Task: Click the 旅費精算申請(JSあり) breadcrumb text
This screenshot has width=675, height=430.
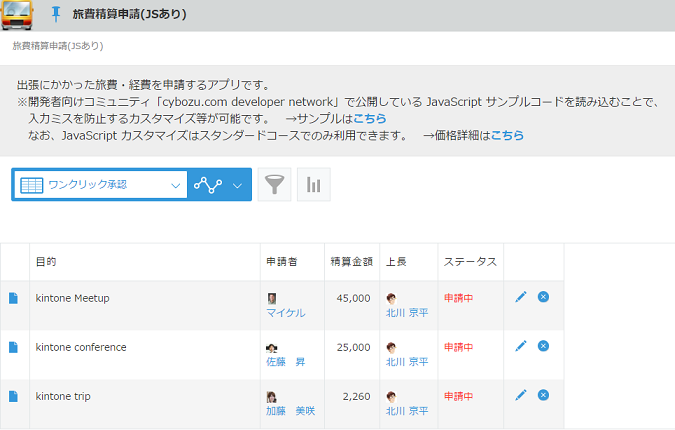Action: 58,46
